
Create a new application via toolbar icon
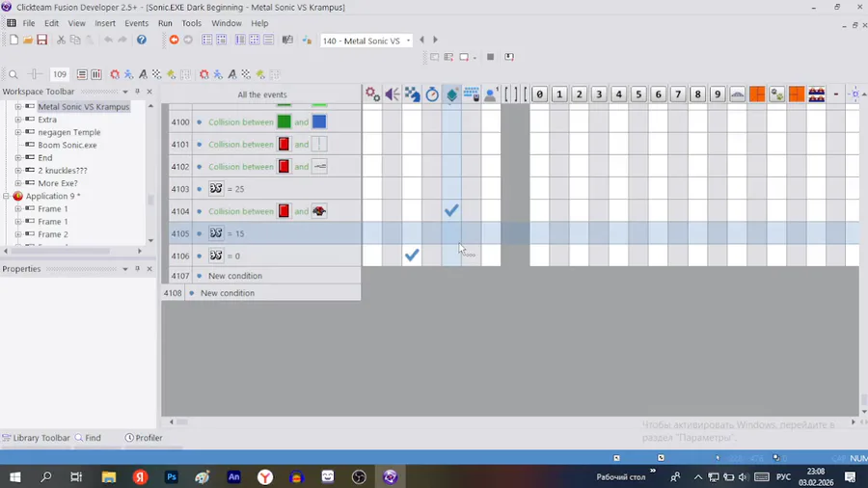[x=14, y=40]
